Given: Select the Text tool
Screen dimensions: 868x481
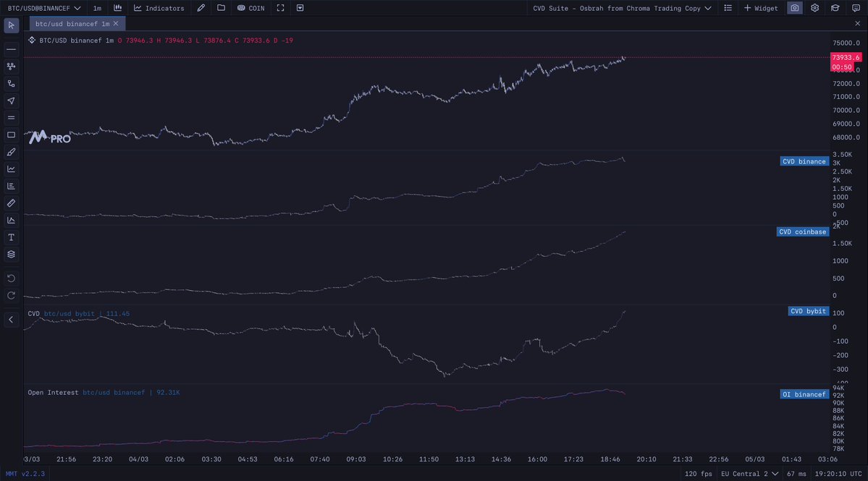Looking at the screenshot, I should click(11, 237).
